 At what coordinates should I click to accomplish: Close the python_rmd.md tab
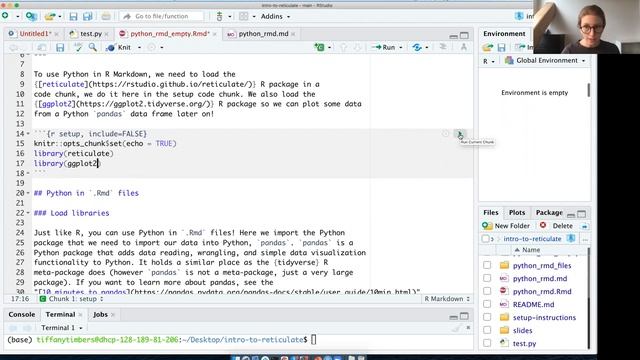point(293,34)
